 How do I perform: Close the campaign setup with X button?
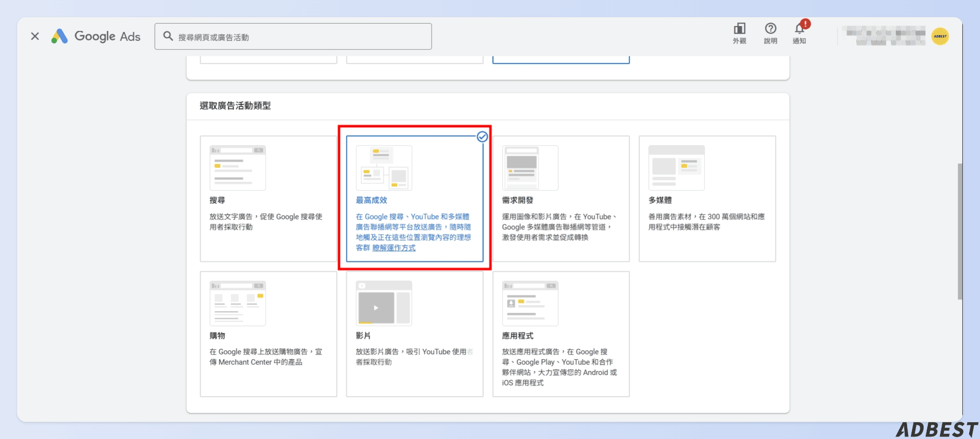(x=35, y=36)
